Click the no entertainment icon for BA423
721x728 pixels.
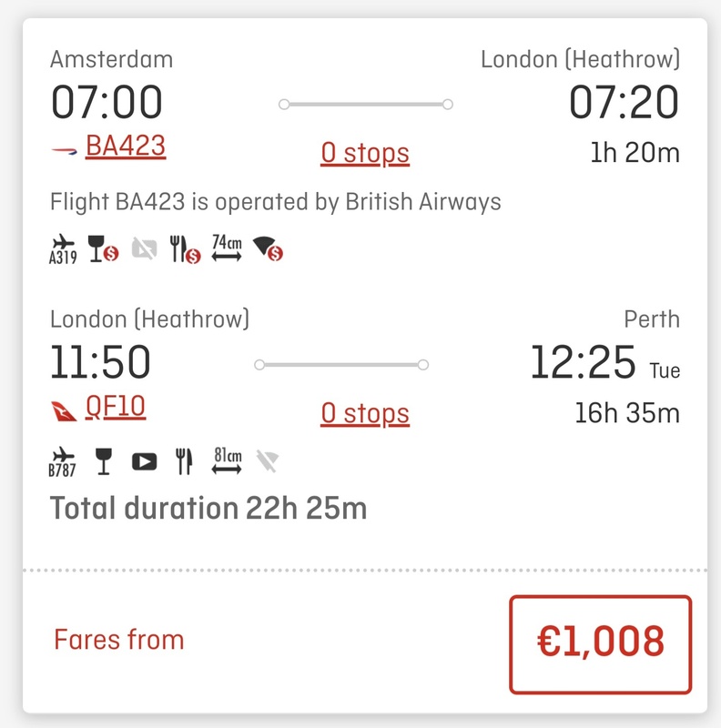(x=144, y=248)
